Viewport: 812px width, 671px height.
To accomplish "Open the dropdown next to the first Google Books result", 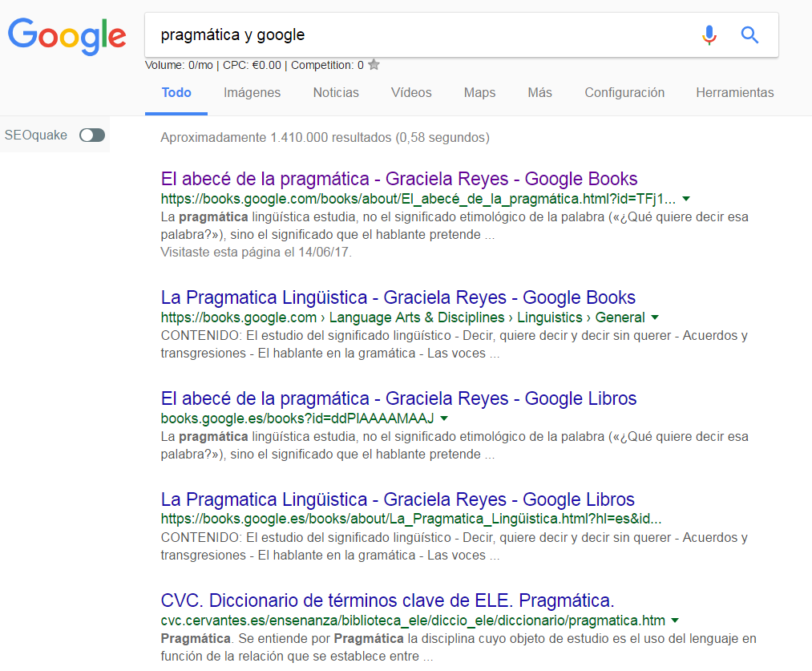I will pos(685,198).
